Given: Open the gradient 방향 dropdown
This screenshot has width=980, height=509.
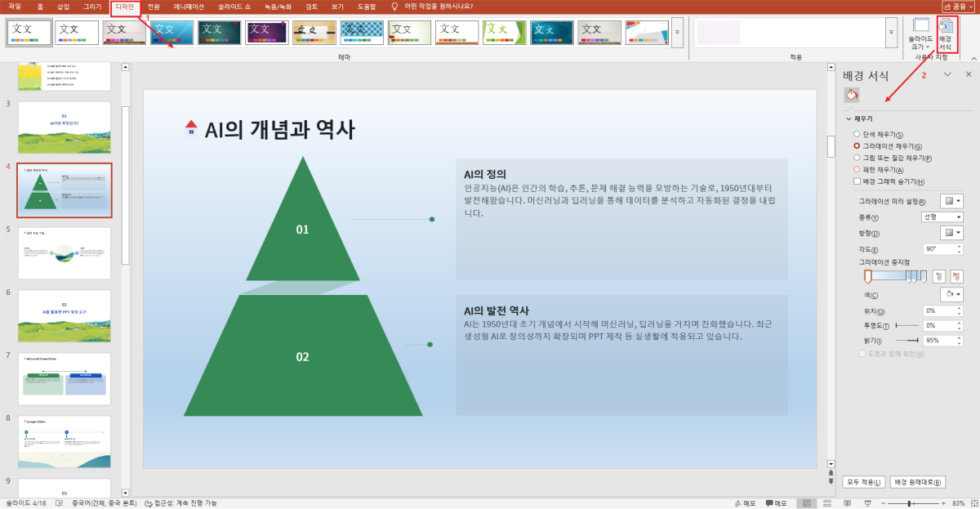Looking at the screenshot, I should (951, 232).
